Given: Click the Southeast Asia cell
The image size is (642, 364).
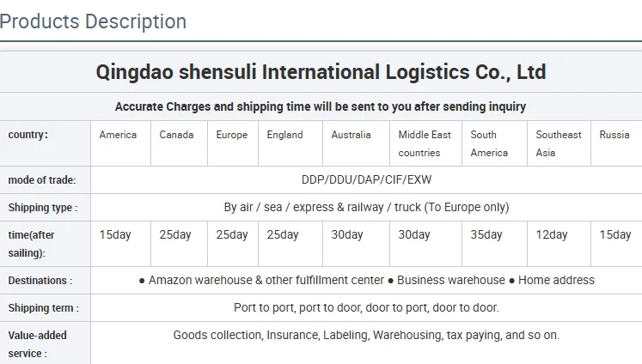Looking at the screenshot, I should tap(558, 143).
